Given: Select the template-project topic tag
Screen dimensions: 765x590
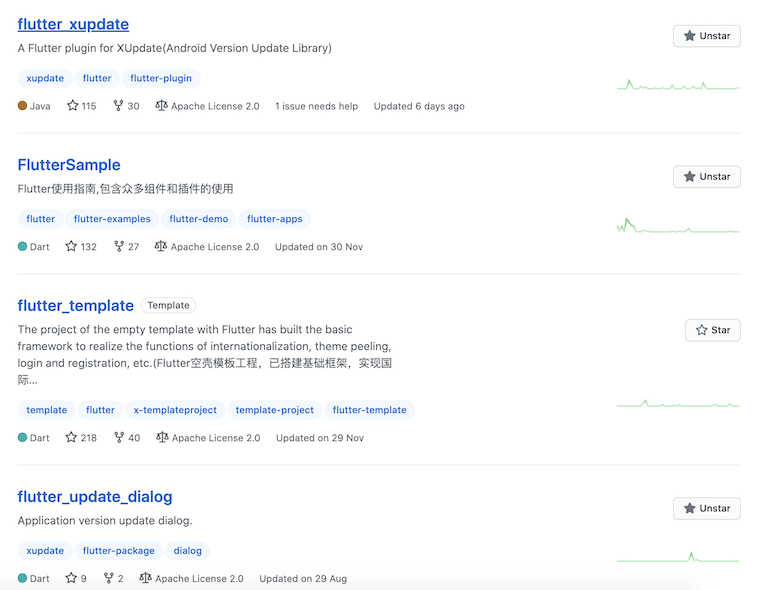Looking at the screenshot, I should [275, 410].
